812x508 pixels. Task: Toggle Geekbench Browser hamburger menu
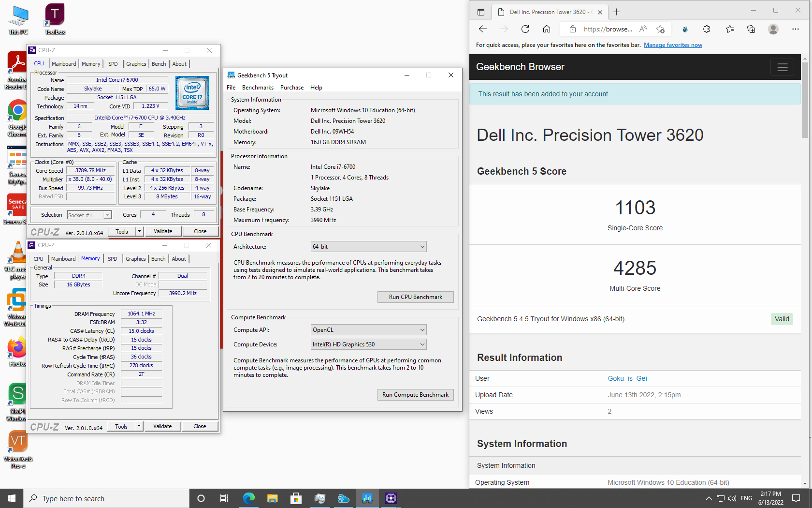783,67
